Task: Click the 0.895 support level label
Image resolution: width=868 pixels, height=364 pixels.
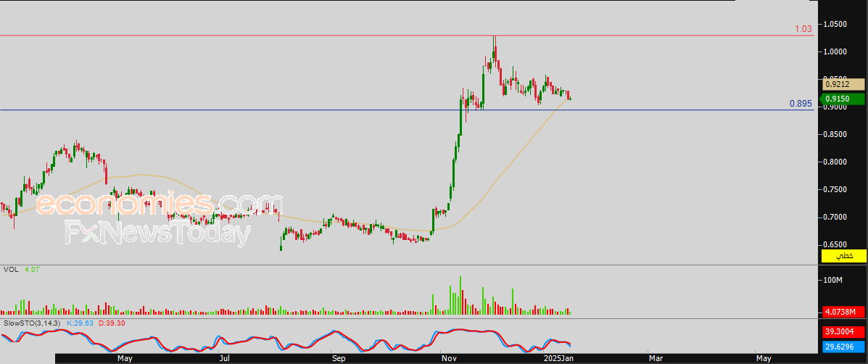Action: click(x=801, y=104)
